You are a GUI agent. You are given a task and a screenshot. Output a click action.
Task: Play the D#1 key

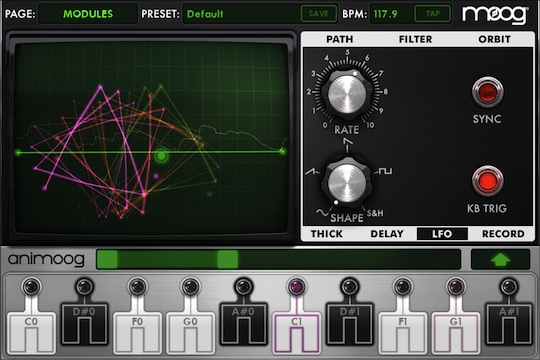click(x=350, y=323)
